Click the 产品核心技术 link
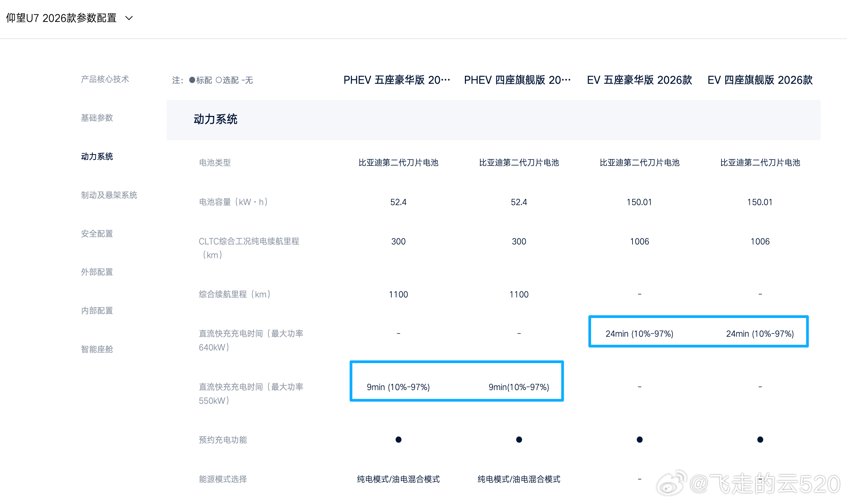 [x=105, y=79]
